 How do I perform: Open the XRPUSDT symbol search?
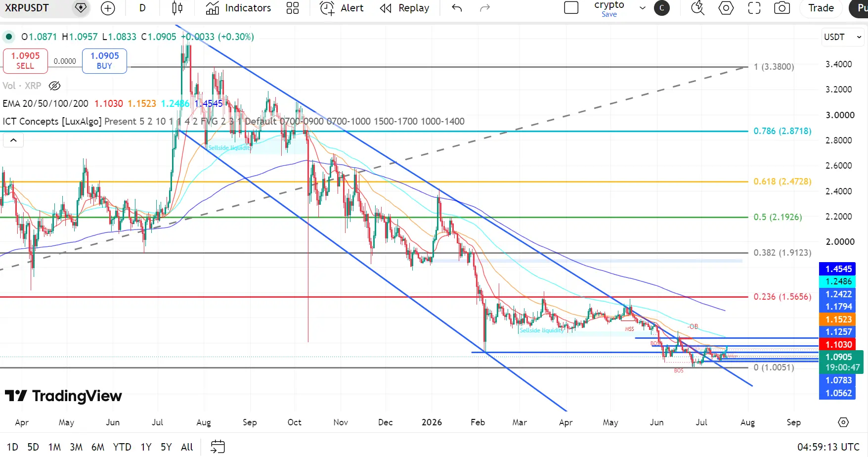coord(27,8)
